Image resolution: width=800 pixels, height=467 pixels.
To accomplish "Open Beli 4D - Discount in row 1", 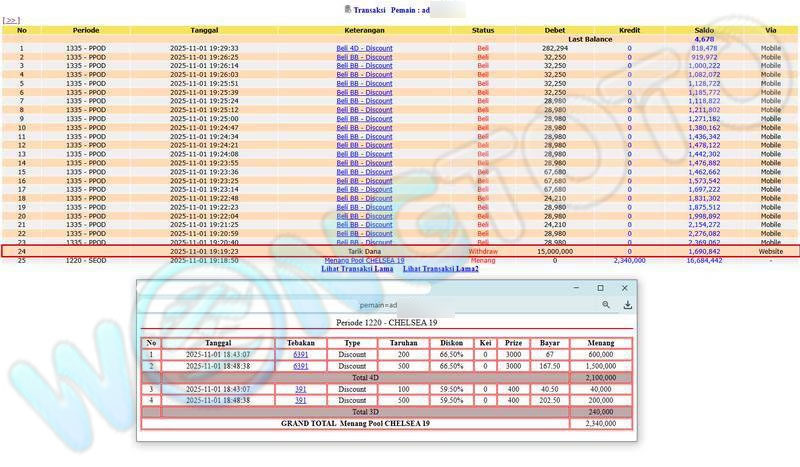I will coord(364,48).
